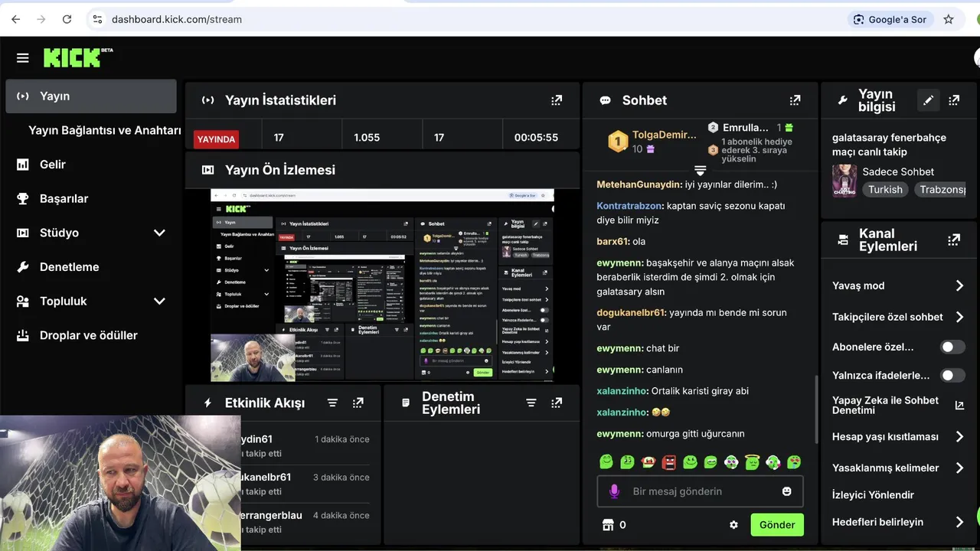This screenshot has width=980, height=551.
Task: Open the emoji picker in message box
Action: [x=786, y=491]
